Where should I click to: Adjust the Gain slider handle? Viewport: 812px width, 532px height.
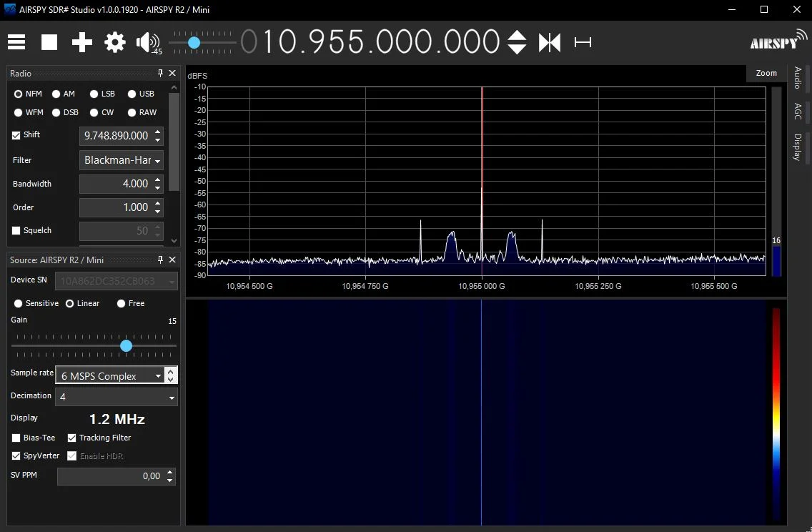point(127,345)
